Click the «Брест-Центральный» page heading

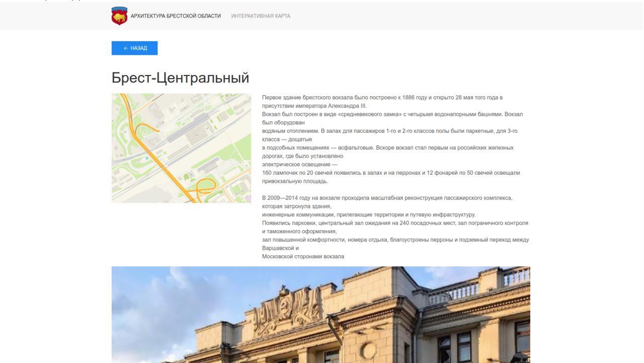(180, 78)
